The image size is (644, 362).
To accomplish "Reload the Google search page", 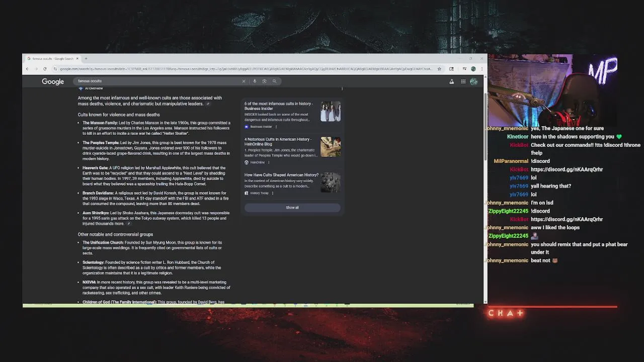I will pos(45,69).
